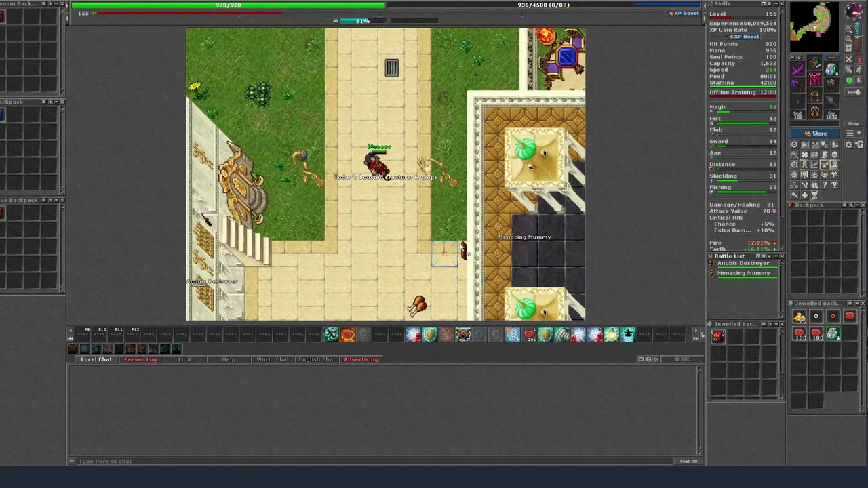Click the demon helmet in Jewelled Backpack
868x488 pixels.
pos(718,336)
